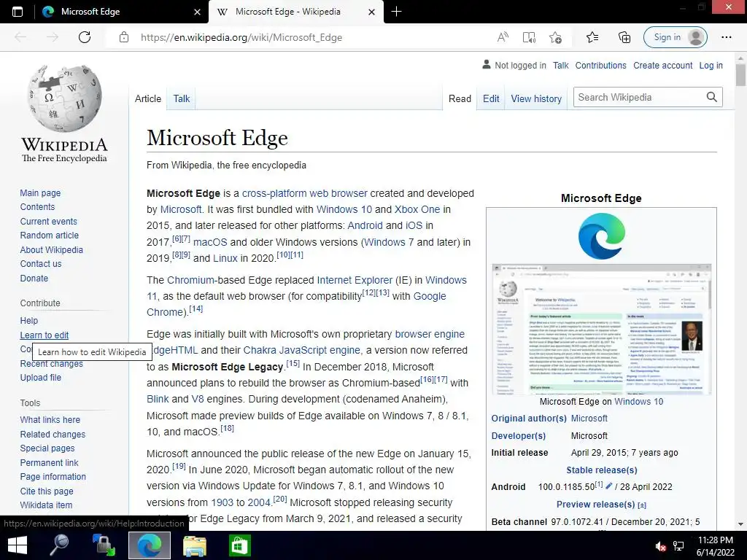The image size is (747, 560).
Task: Open the File Explorer taskbar icon
Action: point(194,545)
